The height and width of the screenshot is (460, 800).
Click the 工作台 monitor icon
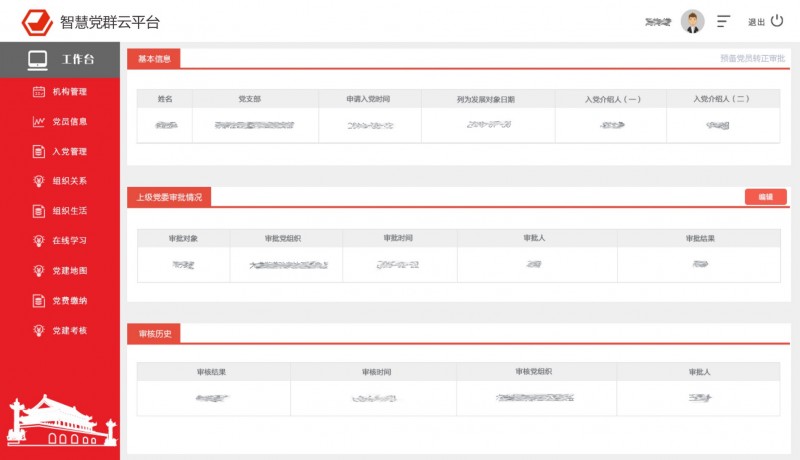[x=38, y=60]
